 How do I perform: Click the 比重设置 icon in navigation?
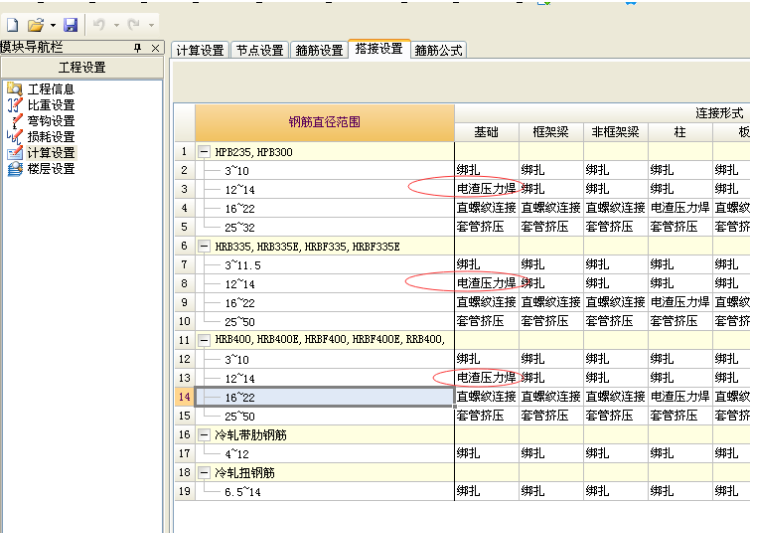tap(15, 105)
